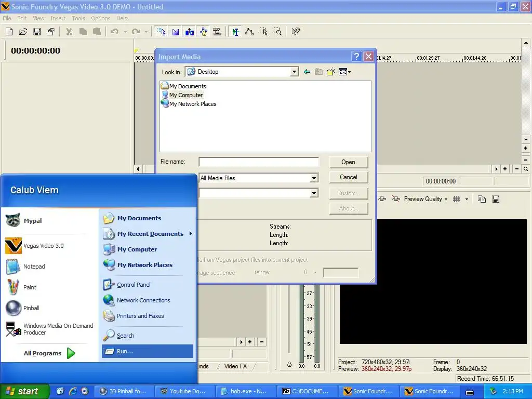Open the Help menu
The width and height of the screenshot is (532, 399).
click(122, 18)
